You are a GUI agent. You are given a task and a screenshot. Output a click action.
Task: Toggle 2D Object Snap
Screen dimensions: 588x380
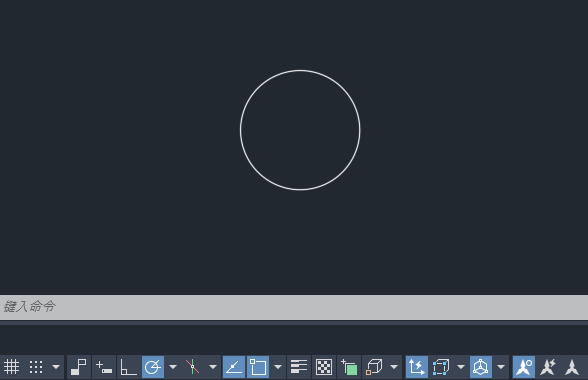pos(258,367)
